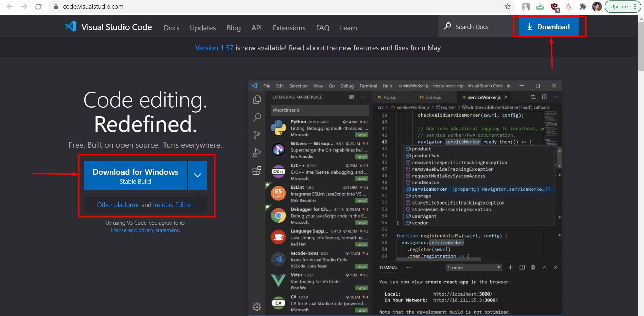This screenshot has height=316, width=644.
Task: Open Extensions icon in VS Code activity bar
Action: 257,171
